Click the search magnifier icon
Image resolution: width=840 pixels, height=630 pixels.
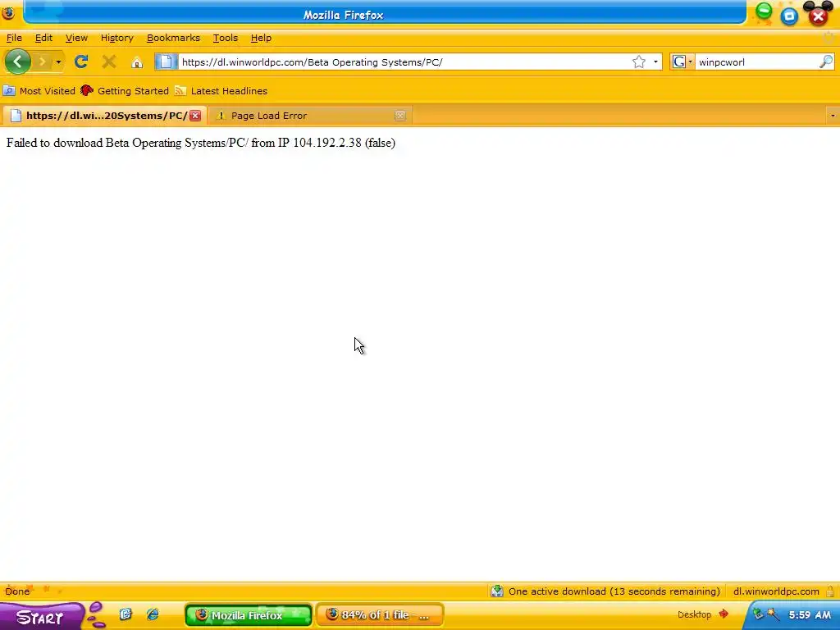click(825, 62)
